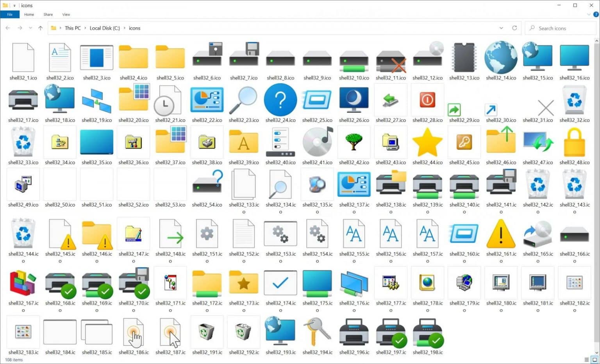This screenshot has height=364, width=600.
Task: Open the Home ribbon tab
Action: coord(29,14)
